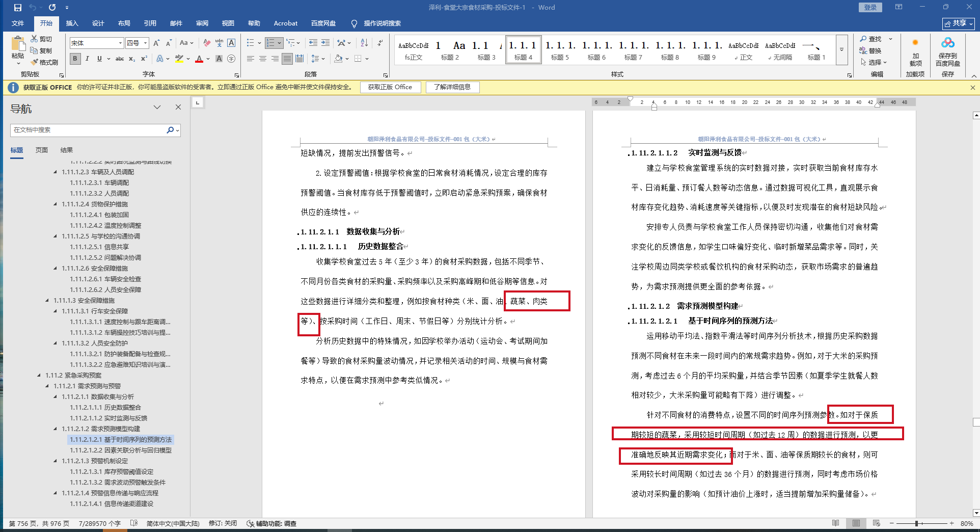Switch to the 插入 (Insert) ribbon tab
Viewport: 980px width, 532px height.
click(72, 23)
